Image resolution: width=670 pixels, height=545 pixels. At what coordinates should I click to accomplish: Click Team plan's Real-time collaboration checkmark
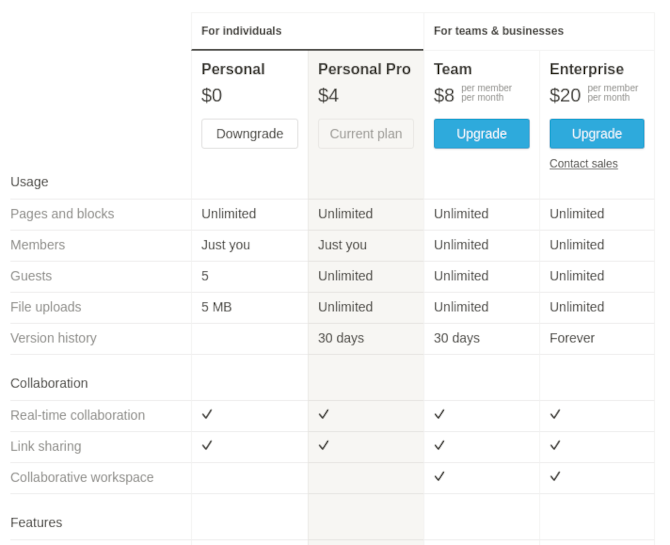point(439,414)
